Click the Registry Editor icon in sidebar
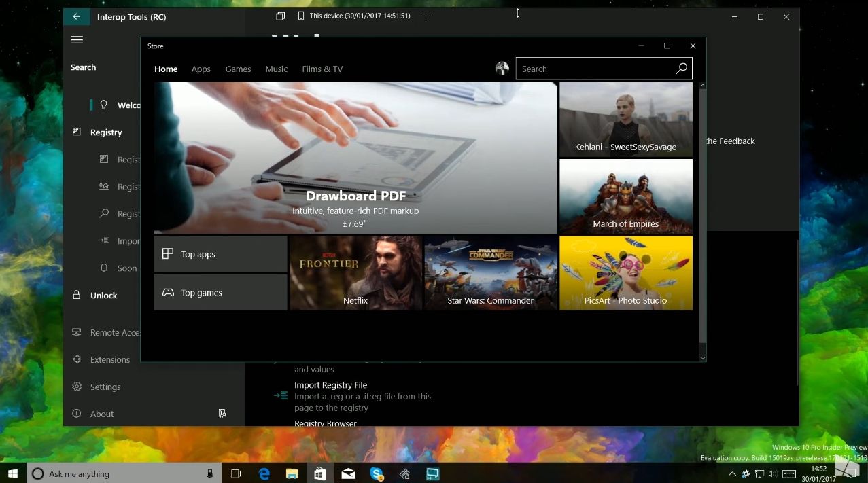The image size is (868, 483). (x=104, y=160)
